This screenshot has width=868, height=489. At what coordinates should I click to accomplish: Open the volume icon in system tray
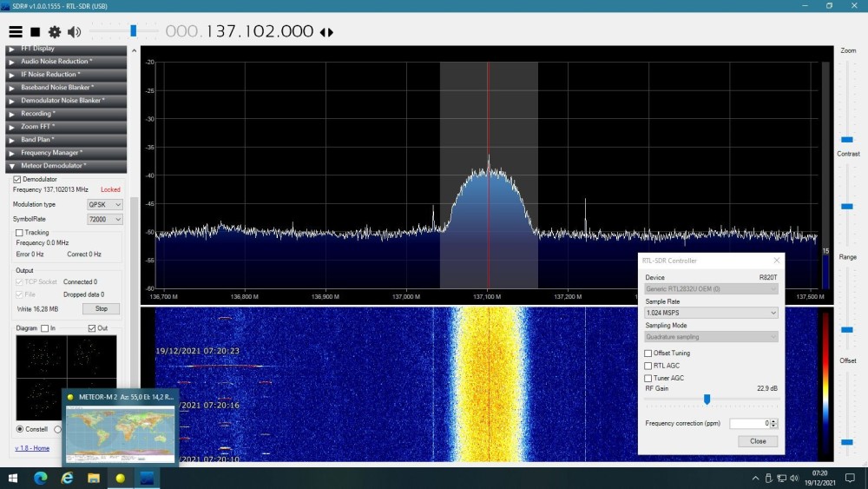pyautogui.click(x=794, y=478)
